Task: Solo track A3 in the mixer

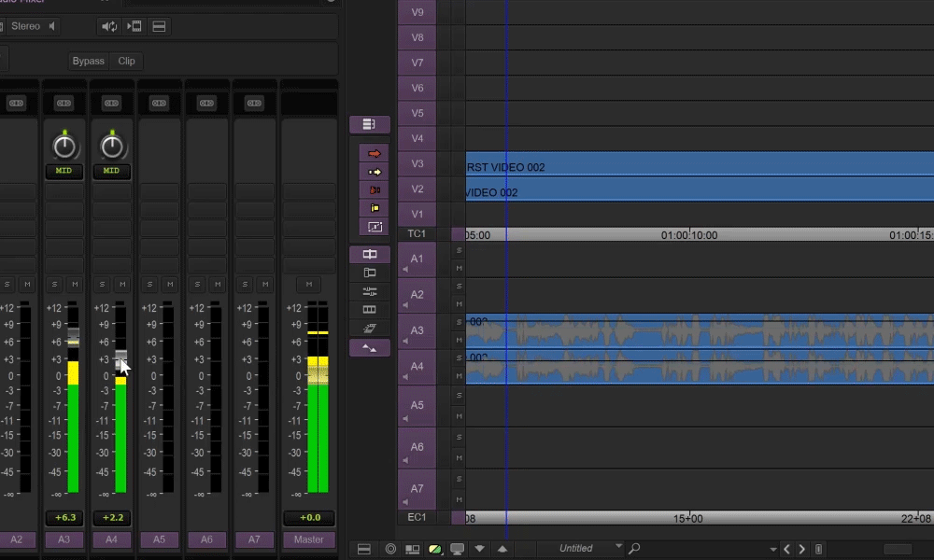Action: 54,285
